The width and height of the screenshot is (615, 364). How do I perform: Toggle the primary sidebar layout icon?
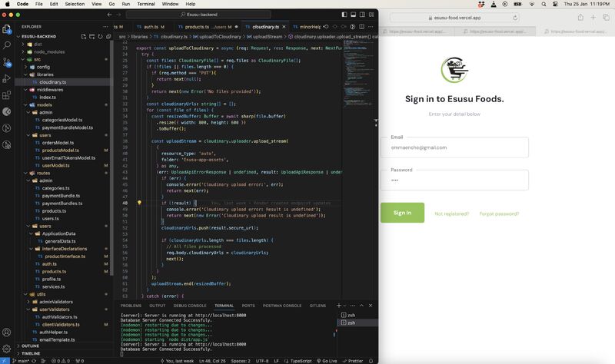pyautogui.click(x=344, y=15)
